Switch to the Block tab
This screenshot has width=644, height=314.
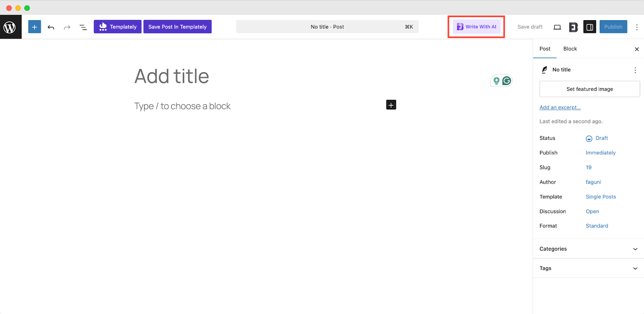tap(570, 49)
